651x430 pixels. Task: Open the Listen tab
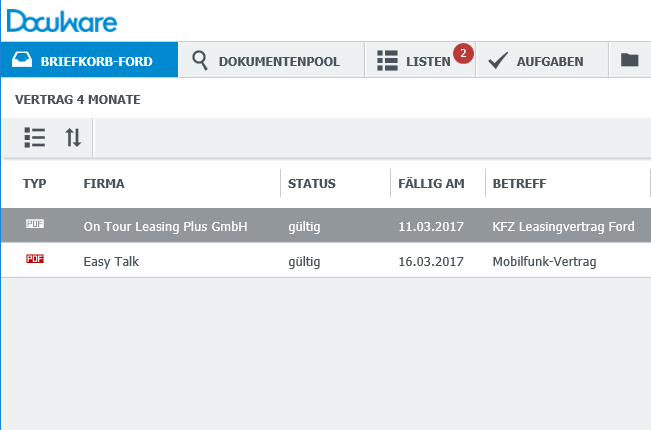tap(420, 60)
